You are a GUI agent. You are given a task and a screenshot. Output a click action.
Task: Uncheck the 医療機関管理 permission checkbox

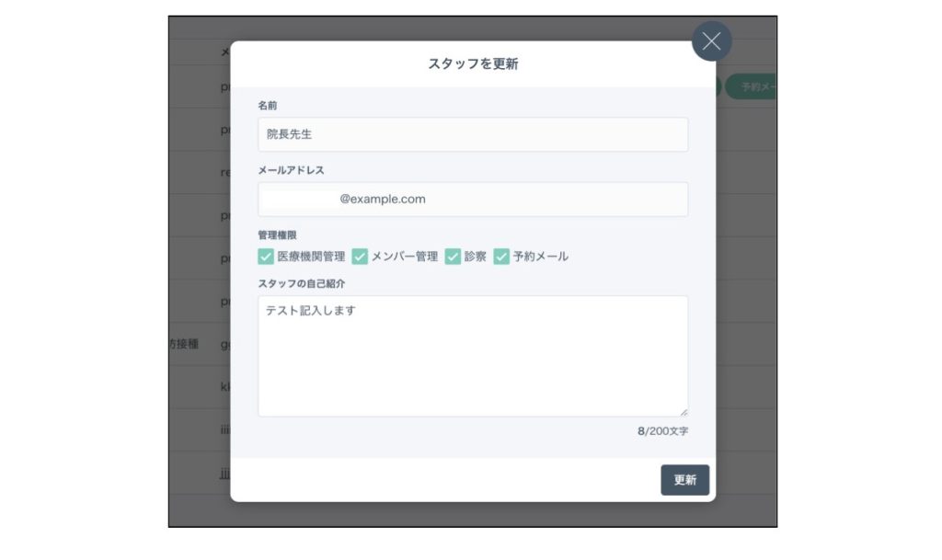[266, 257]
